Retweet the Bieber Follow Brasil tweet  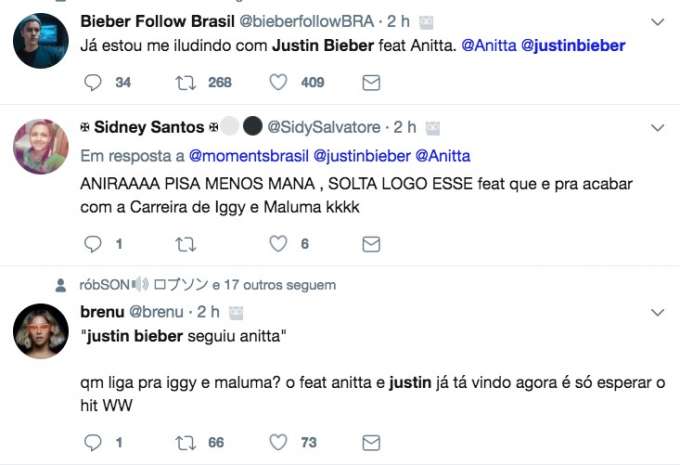(185, 83)
